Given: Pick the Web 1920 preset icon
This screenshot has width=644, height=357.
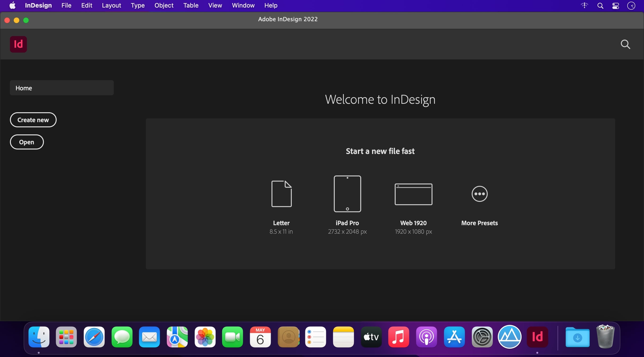Looking at the screenshot, I should (x=413, y=194).
